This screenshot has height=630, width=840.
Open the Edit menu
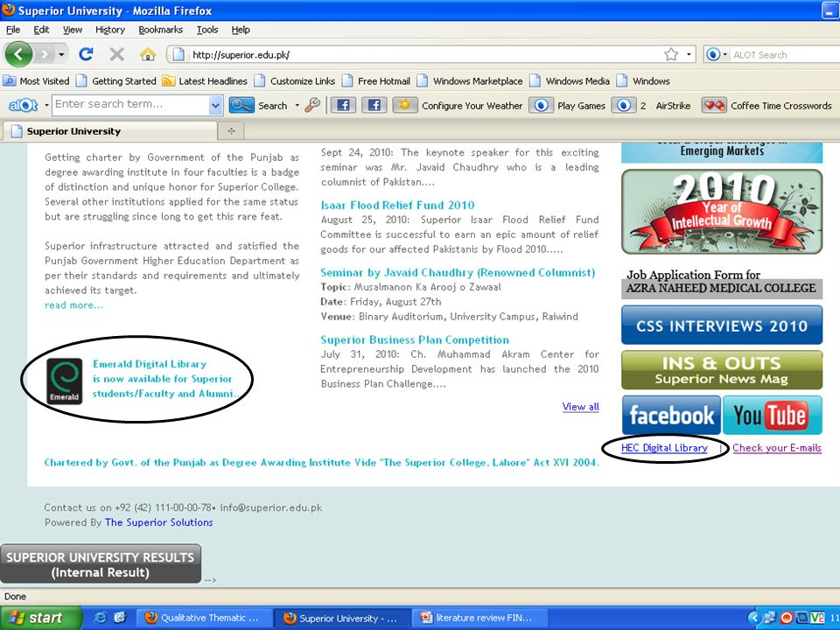41,30
